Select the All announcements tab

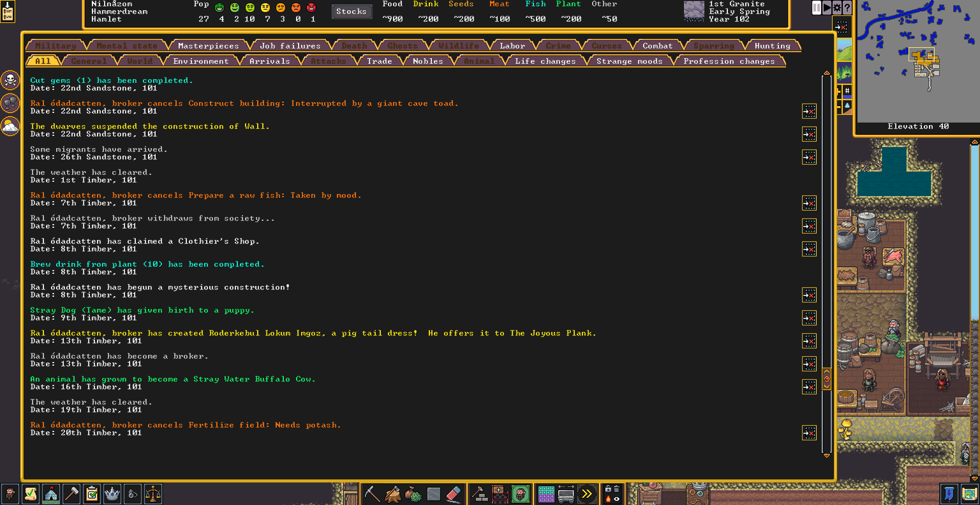(43, 61)
